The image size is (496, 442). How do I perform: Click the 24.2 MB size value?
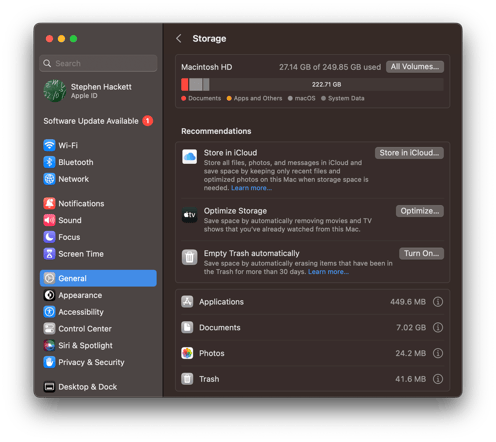410,353
